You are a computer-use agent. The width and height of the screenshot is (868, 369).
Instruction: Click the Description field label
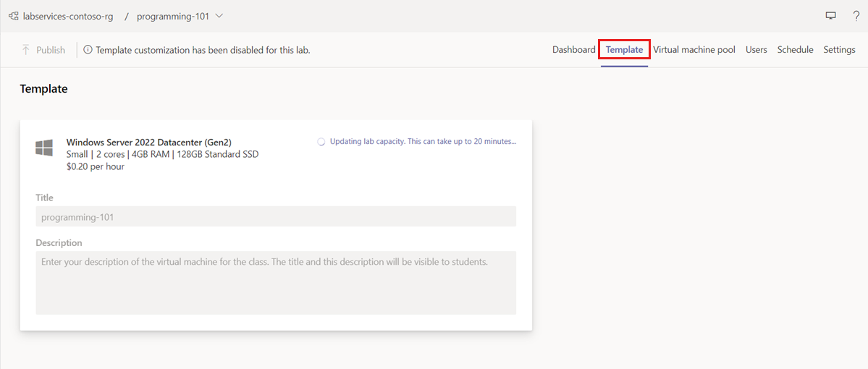[x=59, y=243]
